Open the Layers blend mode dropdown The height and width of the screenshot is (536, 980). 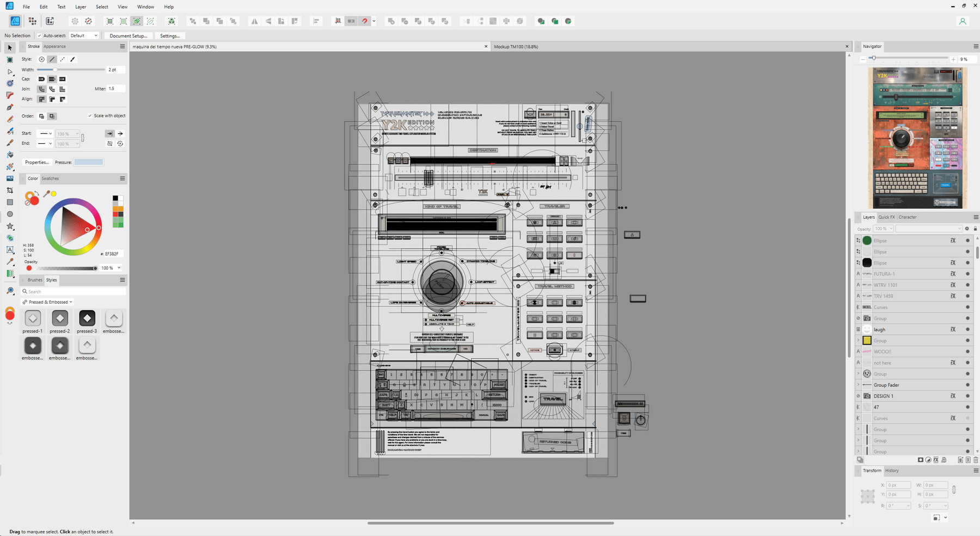(929, 229)
